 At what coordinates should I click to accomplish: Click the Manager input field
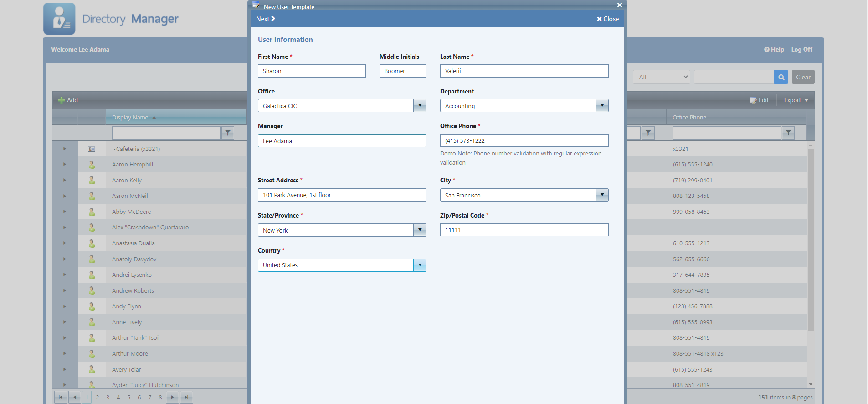pos(342,140)
